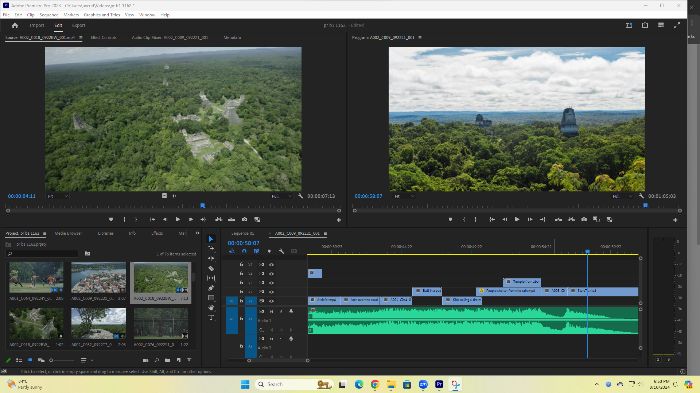This screenshot has height=393, width=700.
Task: Play the Source monitor clip
Action: tap(178, 219)
